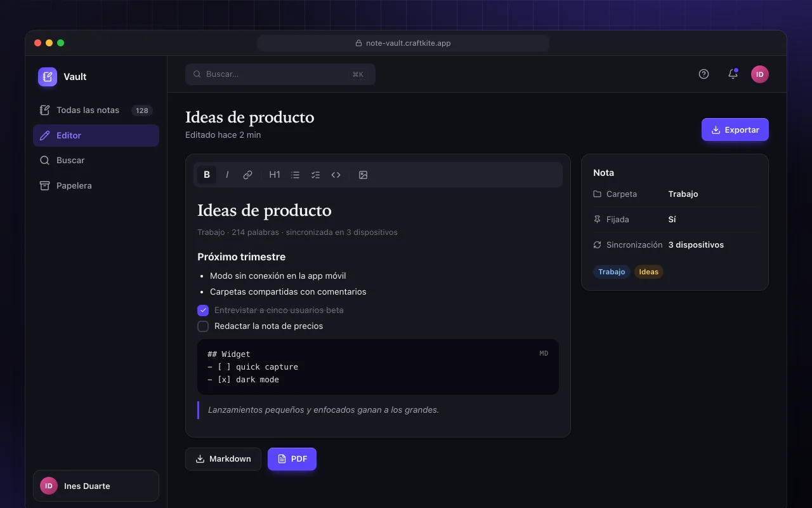Click the Fijada pin icon
The width and height of the screenshot is (812, 508).
click(597, 219)
